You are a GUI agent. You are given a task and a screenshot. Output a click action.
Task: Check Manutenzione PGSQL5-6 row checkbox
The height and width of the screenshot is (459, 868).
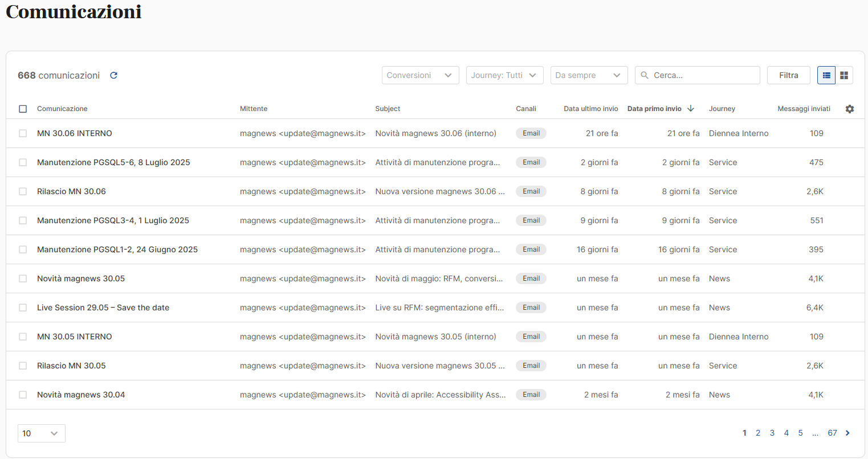coord(23,162)
